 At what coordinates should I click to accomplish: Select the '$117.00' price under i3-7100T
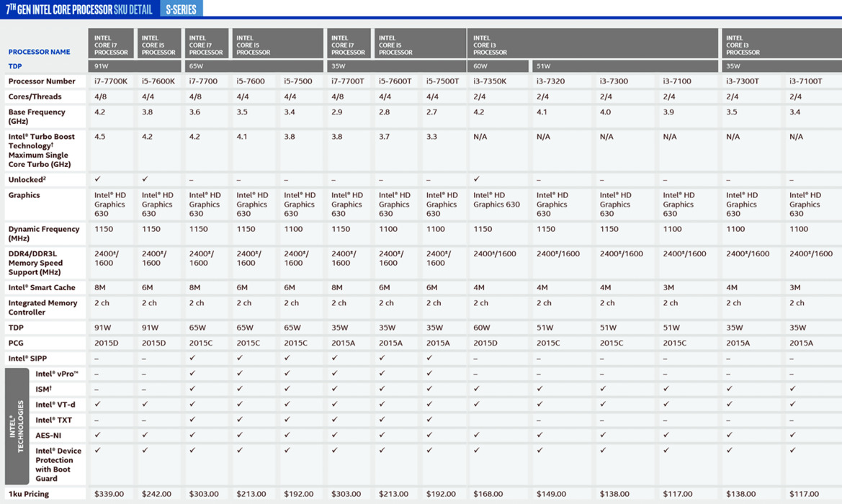[x=804, y=494]
